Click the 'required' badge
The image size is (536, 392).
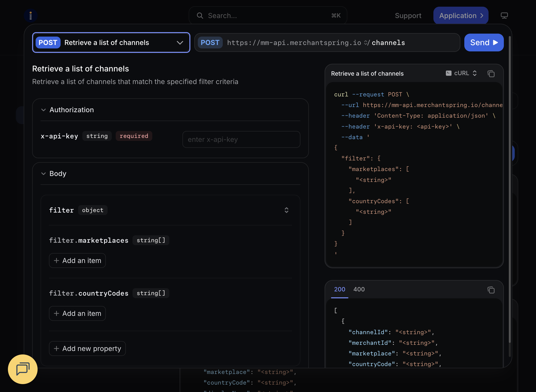(x=134, y=136)
